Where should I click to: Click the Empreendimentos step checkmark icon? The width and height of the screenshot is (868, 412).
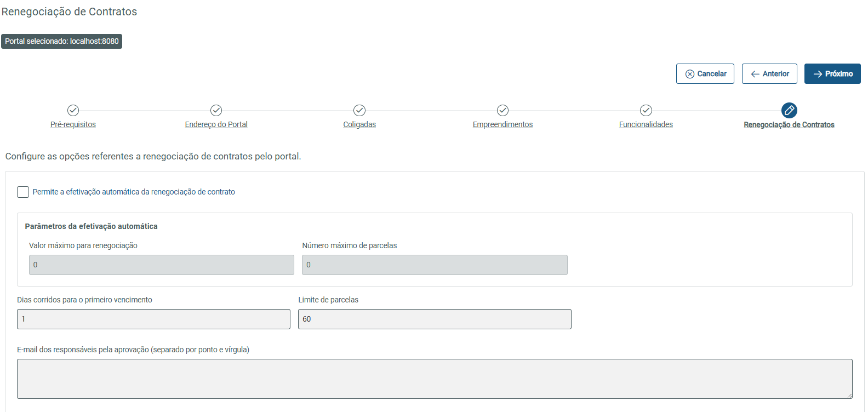click(502, 110)
